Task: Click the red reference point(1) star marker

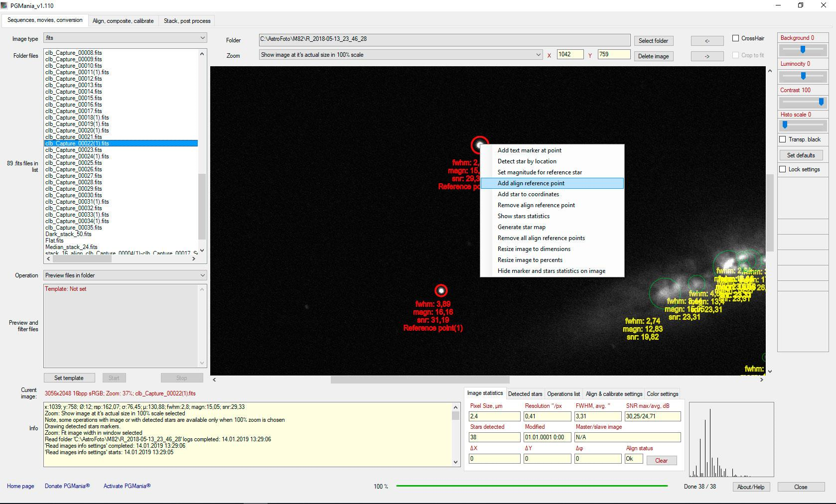Action: click(x=441, y=290)
